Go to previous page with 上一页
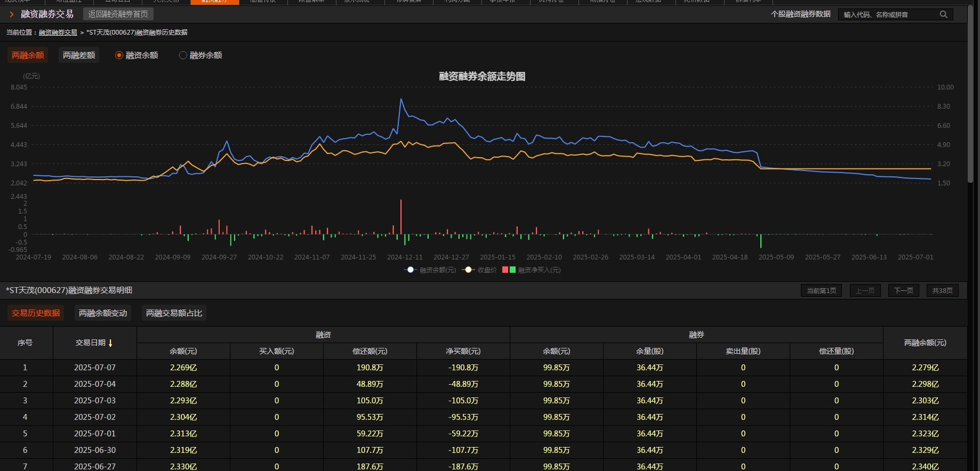980x471 pixels. click(x=865, y=290)
